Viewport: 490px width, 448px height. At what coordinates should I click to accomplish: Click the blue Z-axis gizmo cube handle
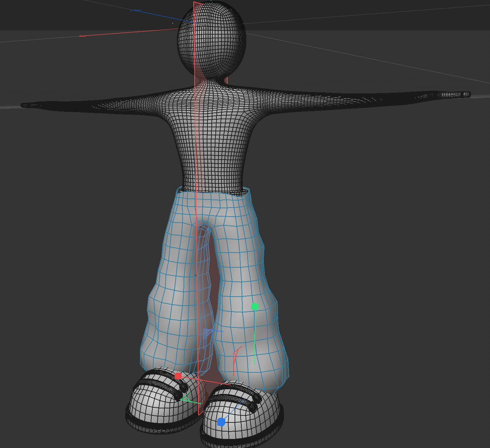221,422
